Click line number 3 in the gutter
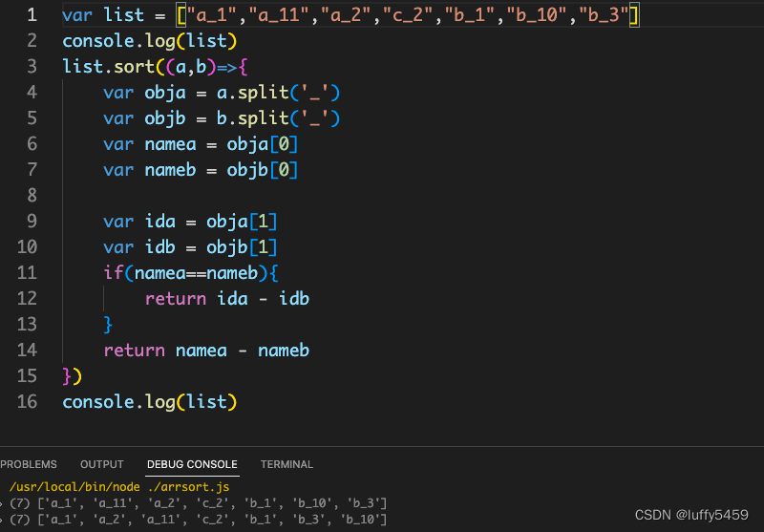 tap(32, 66)
